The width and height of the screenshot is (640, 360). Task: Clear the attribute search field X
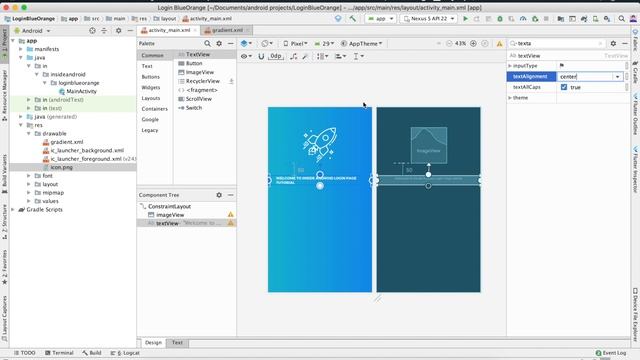(600, 43)
